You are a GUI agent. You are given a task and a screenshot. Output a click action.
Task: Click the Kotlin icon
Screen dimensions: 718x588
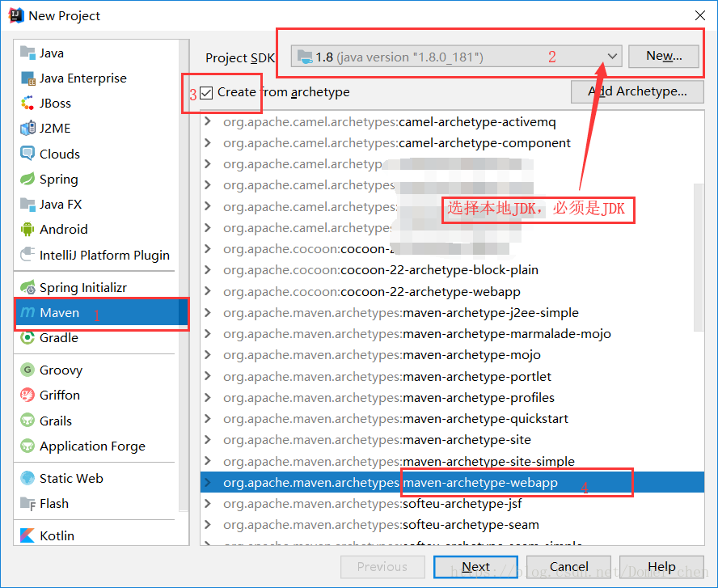27,535
